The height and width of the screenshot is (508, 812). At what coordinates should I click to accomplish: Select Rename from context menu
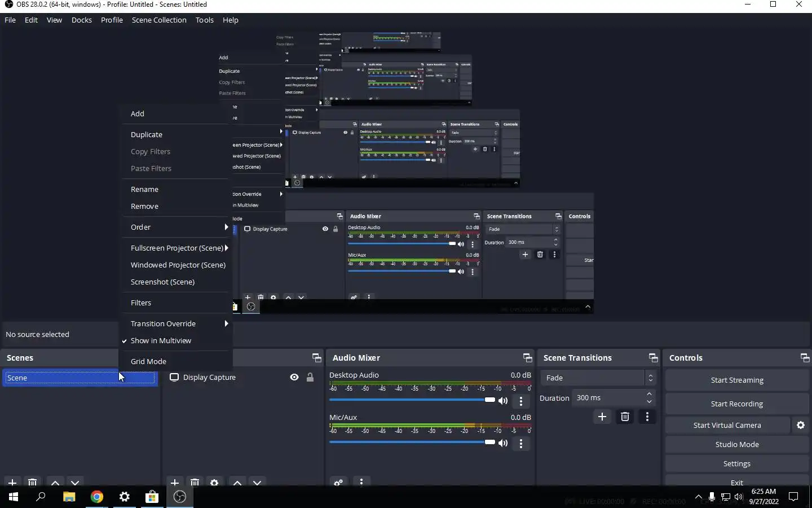point(176,189)
